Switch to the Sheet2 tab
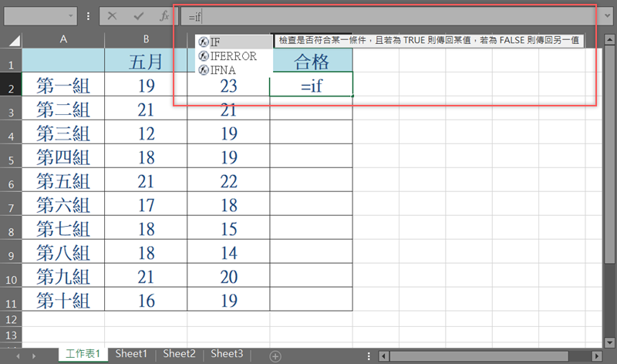Viewport: 617px width, 364px height. (179, 354)
